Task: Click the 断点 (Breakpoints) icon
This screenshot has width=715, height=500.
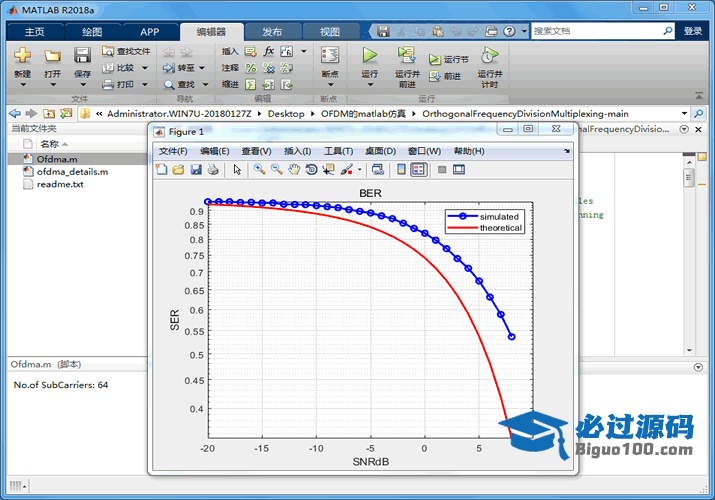Action: click(330, 56)
